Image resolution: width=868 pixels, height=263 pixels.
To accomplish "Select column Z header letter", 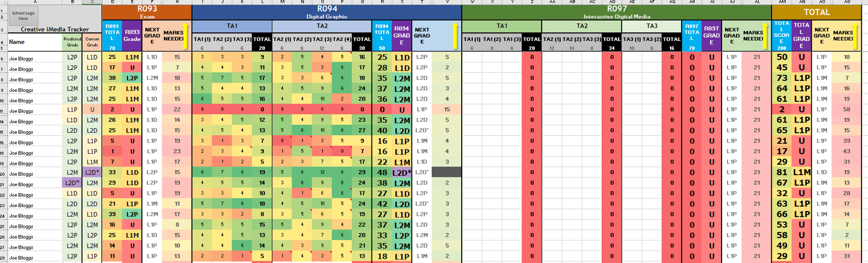I will point(532,2).
